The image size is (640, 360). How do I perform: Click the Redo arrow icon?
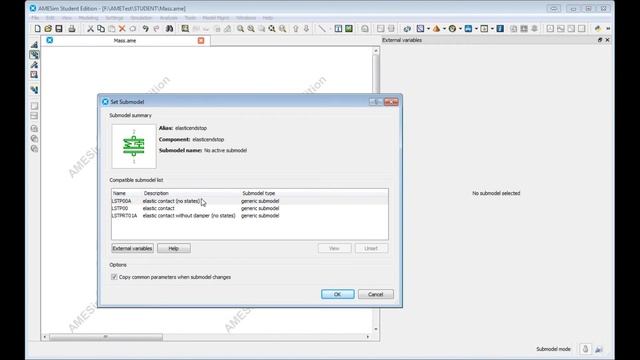(x=156, y=29)
